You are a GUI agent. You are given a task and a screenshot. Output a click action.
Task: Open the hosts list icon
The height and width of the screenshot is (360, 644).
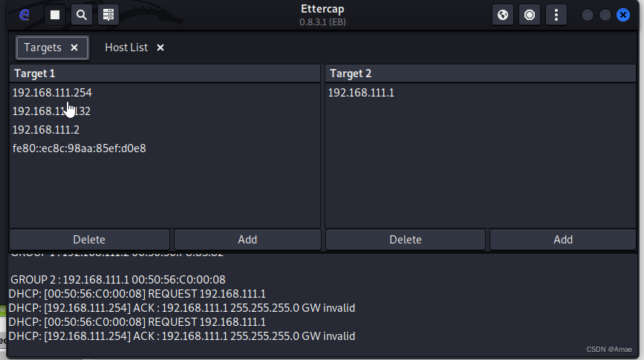point(108,15)
